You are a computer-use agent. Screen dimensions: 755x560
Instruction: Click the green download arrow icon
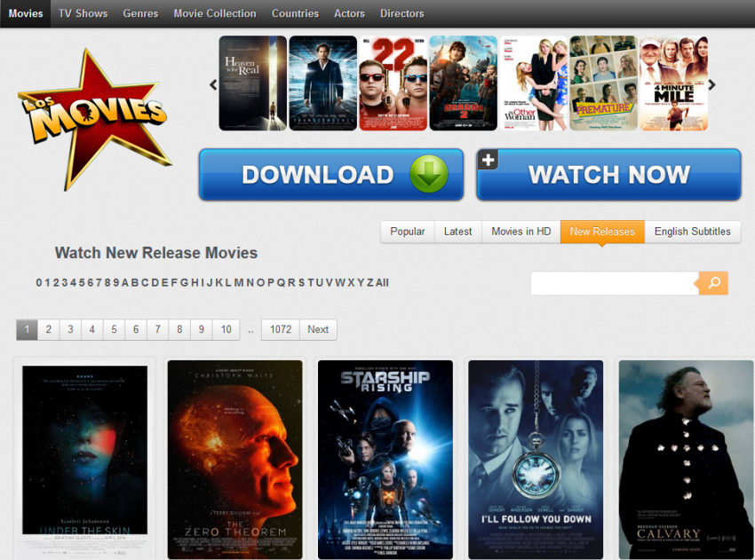pos(428,174)
